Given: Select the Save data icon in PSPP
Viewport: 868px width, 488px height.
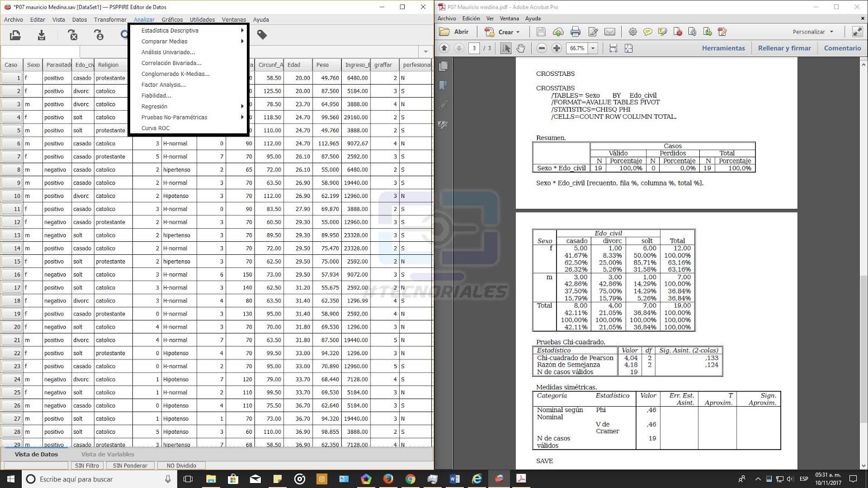Looking at the screenshot, I should coord(42,35).
